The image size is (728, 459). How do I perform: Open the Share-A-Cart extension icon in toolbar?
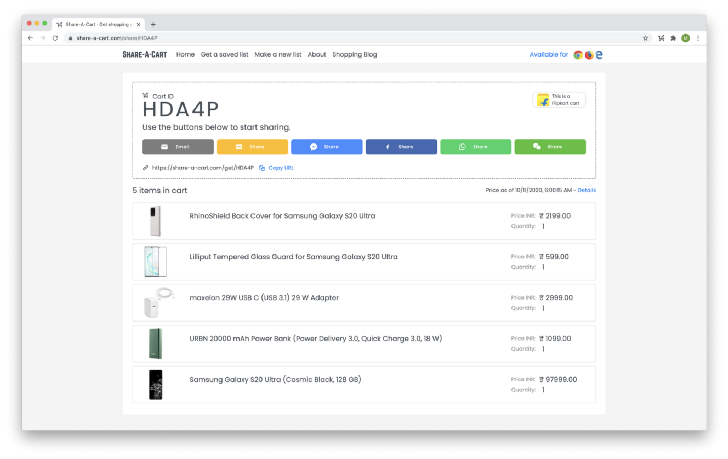pyautogui.click(x=661, y=38)
